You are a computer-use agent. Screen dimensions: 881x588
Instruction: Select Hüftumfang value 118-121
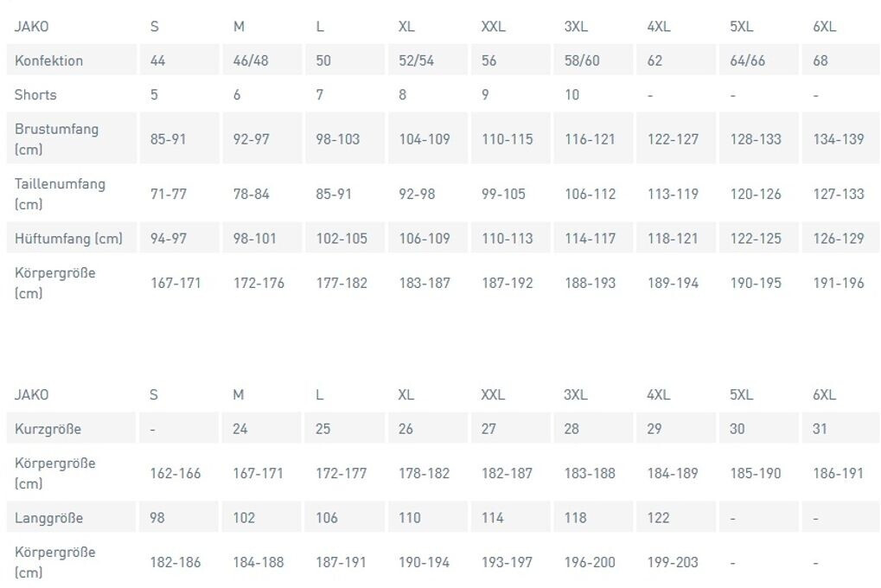click(x=673, y=238)
